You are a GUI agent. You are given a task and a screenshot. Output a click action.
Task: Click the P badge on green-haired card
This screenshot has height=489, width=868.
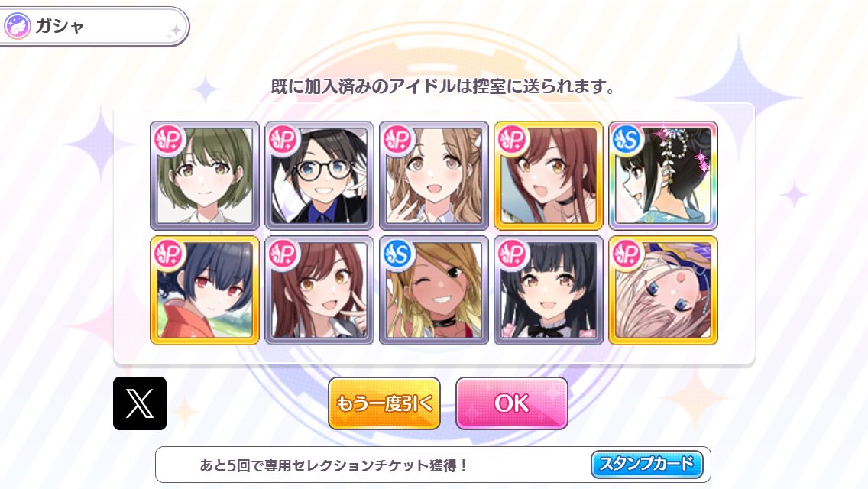click(169, 140)
